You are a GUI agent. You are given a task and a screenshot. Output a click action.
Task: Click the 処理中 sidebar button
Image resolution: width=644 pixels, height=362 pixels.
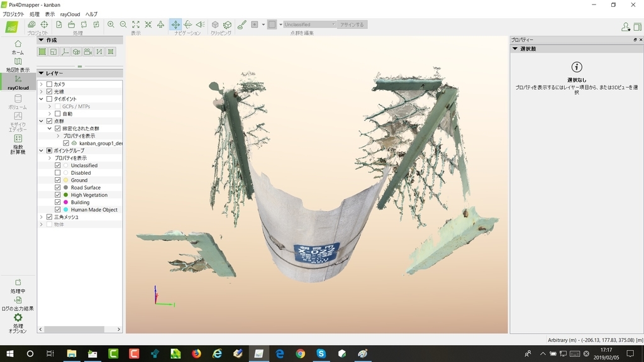pos(18,287)
